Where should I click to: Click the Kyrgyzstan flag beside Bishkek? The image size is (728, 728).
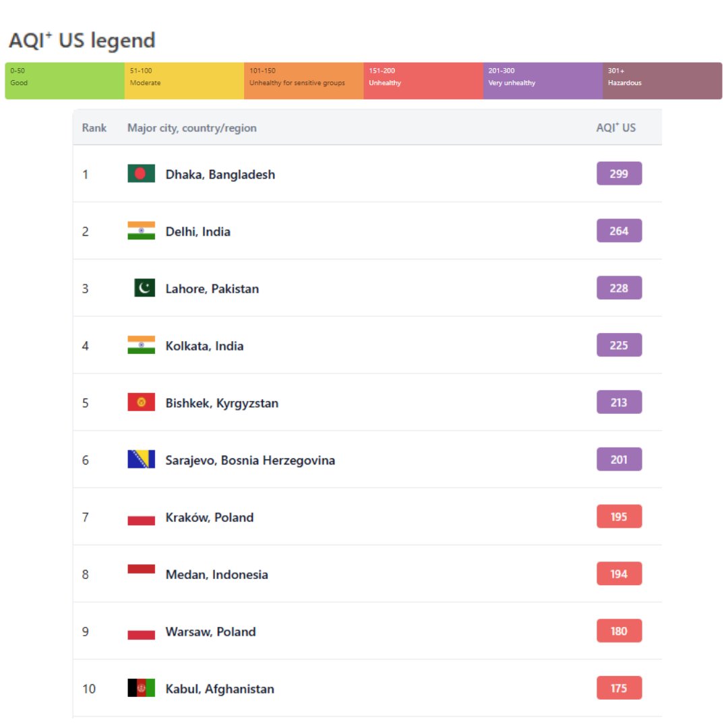tap(141, 402)
